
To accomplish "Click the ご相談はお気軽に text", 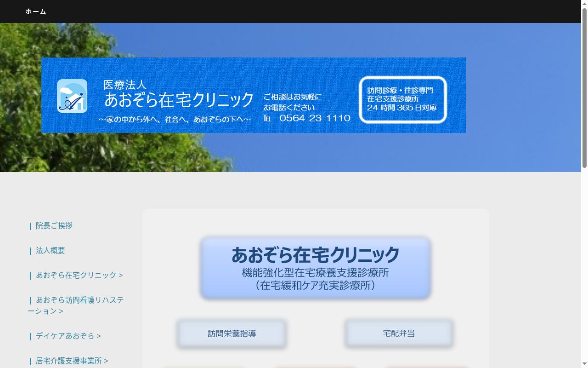I will pos(293,97).
